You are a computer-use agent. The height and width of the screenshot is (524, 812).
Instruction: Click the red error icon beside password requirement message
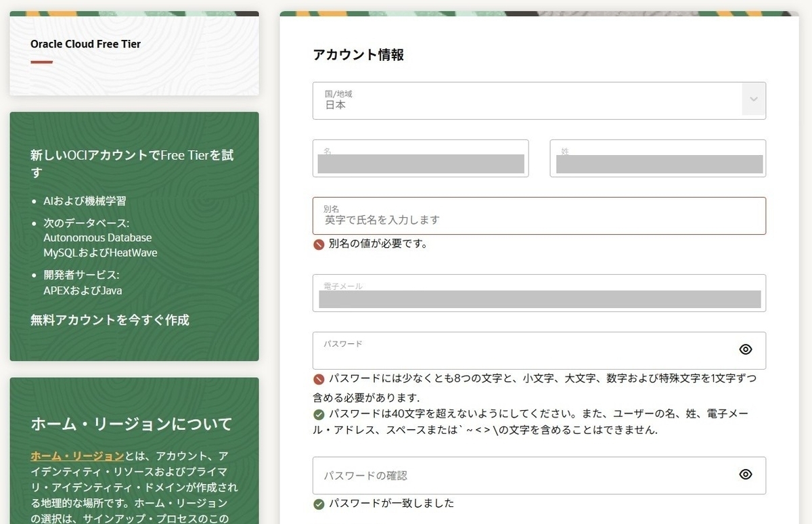[x=319, y=378]
